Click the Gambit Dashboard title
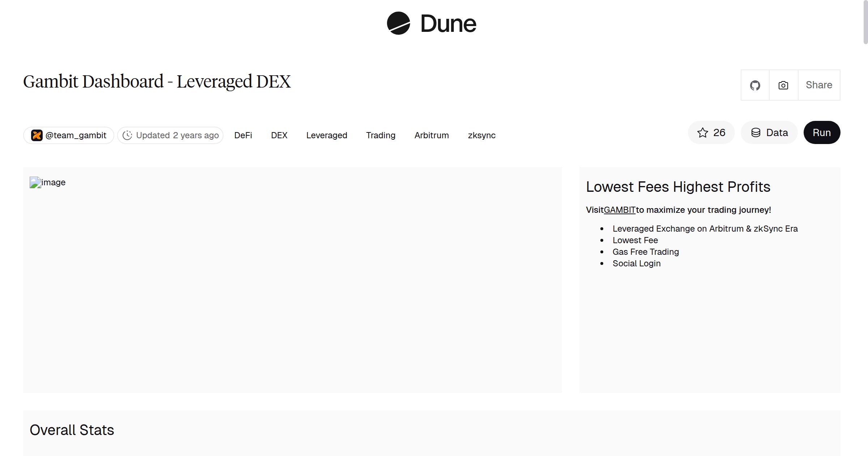The image size is (868, 456). tap(157, 81)
